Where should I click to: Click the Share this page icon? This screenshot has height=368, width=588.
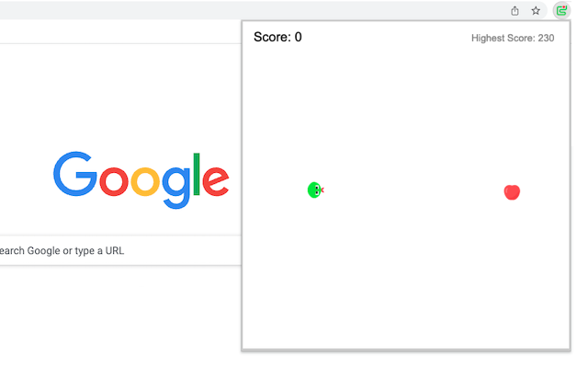tap(515, 11)
